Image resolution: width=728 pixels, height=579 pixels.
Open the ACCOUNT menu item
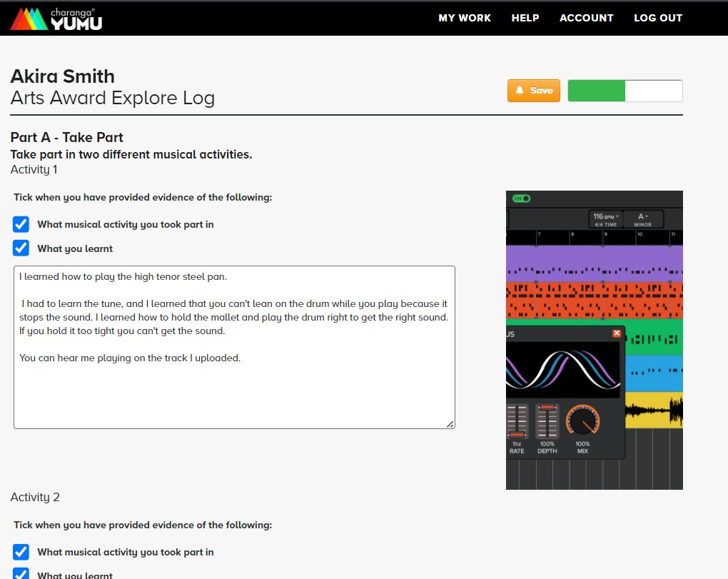[x=586, y=18]
